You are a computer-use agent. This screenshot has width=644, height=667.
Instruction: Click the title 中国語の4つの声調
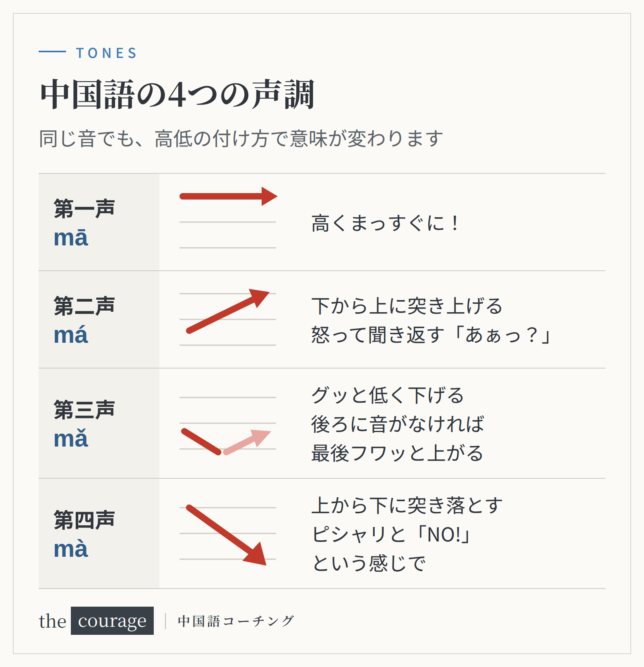[x=177, y=95]
